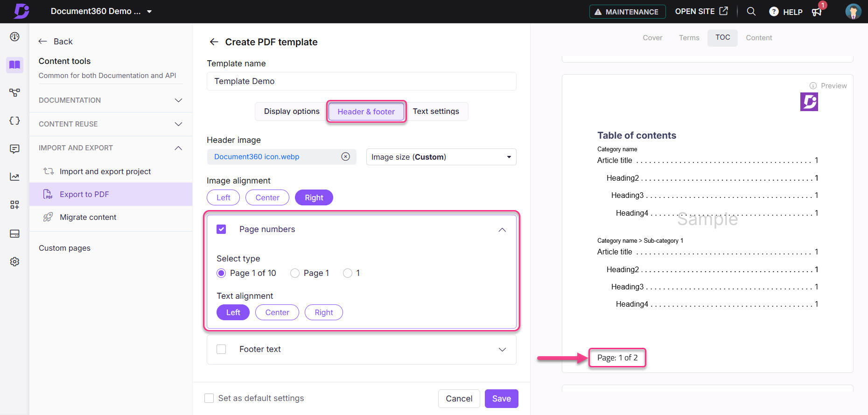868x415 pixels.
Task: Click the search magnifier icon in top bar
Action: coord(751,11)
